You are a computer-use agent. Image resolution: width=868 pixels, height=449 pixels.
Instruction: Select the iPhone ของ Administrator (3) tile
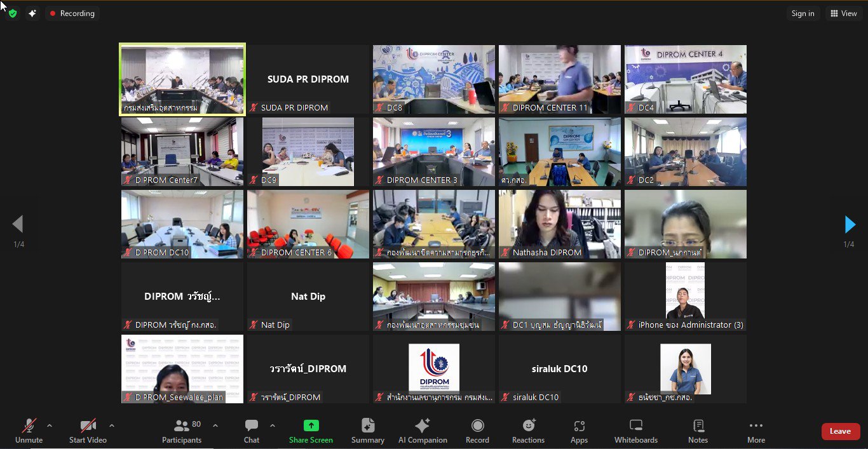[x=686, y=297]
